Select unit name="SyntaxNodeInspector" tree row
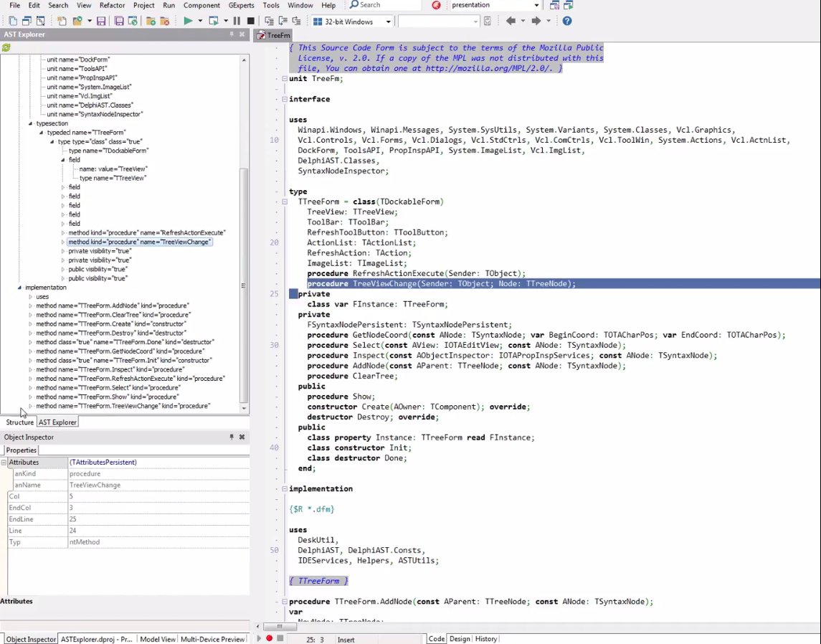Screen dimensions: 821x644 pos(95,114)
